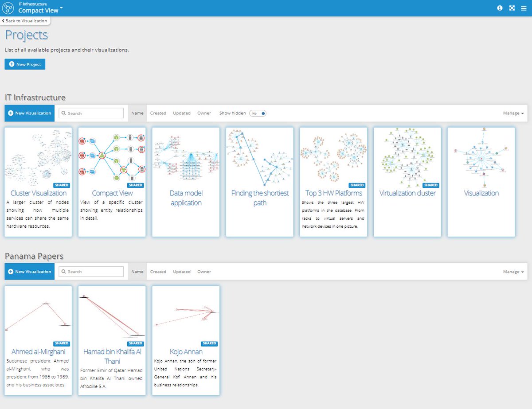Sort IT Infrastructure visualizations by Owner

tap(204, 113)
